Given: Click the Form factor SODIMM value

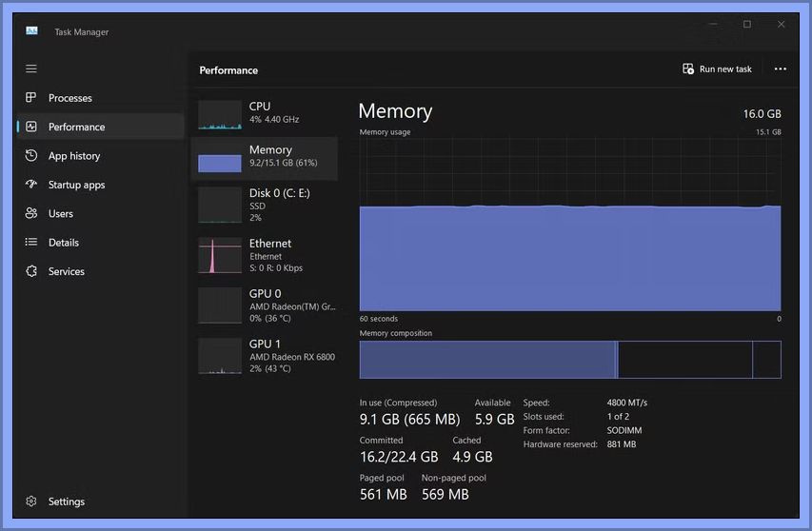Looking at the screenshot, I should tap(624, 430).
